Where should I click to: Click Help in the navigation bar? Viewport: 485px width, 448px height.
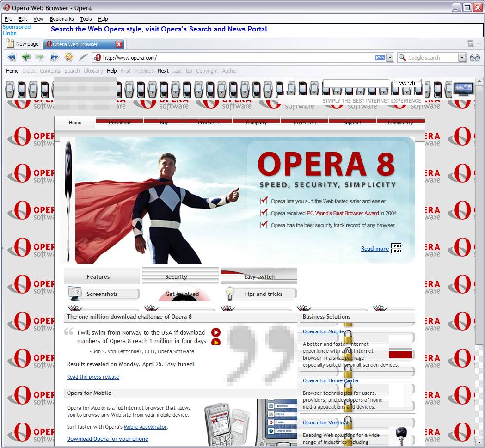tap(112, 71)
